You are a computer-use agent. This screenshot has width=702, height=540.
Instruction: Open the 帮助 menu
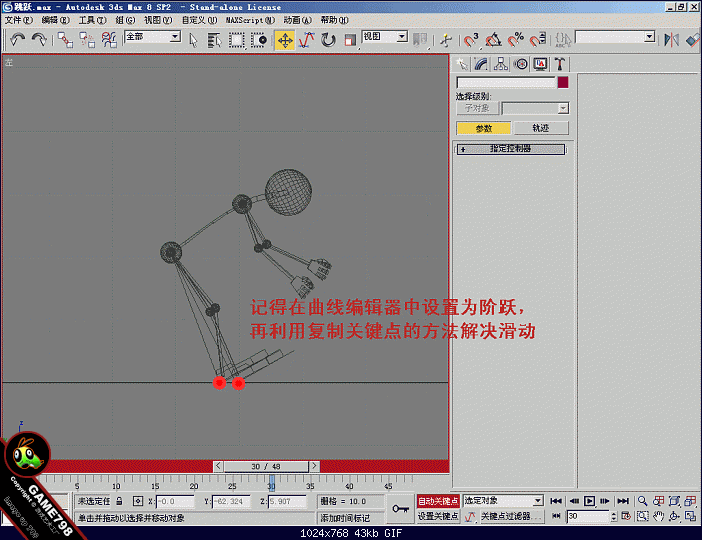[x=334, y=20]
